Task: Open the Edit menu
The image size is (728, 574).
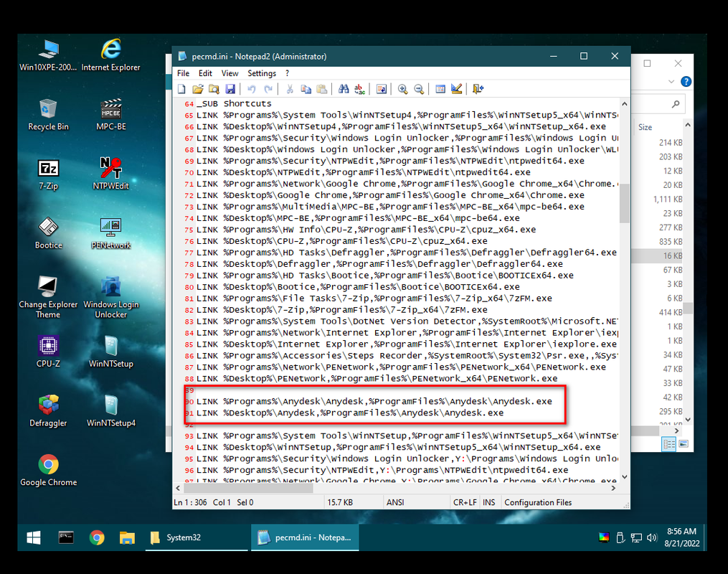Action: (205, 73)
